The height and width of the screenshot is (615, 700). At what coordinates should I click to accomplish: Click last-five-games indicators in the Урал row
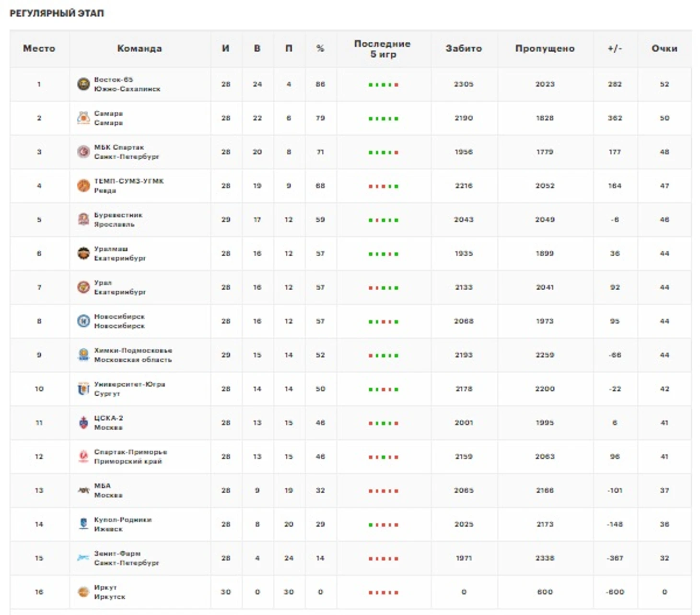pyautogui.click(x=383, y=288)
